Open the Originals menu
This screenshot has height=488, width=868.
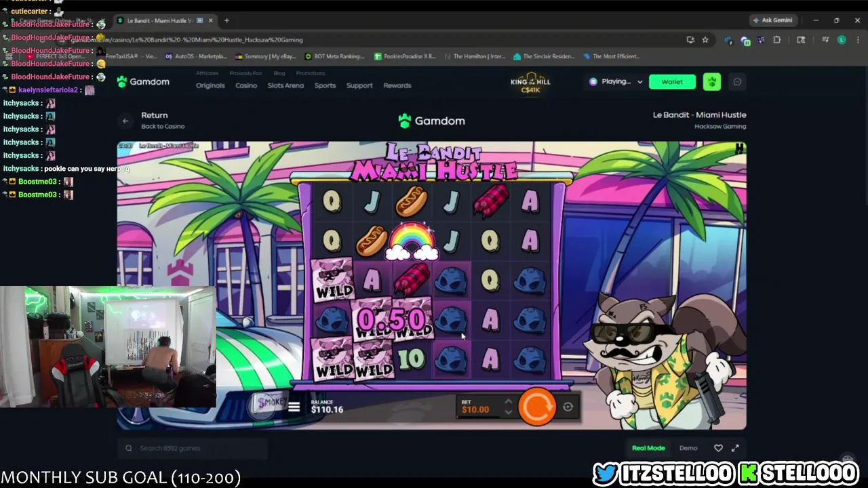[x=210, y=85]
